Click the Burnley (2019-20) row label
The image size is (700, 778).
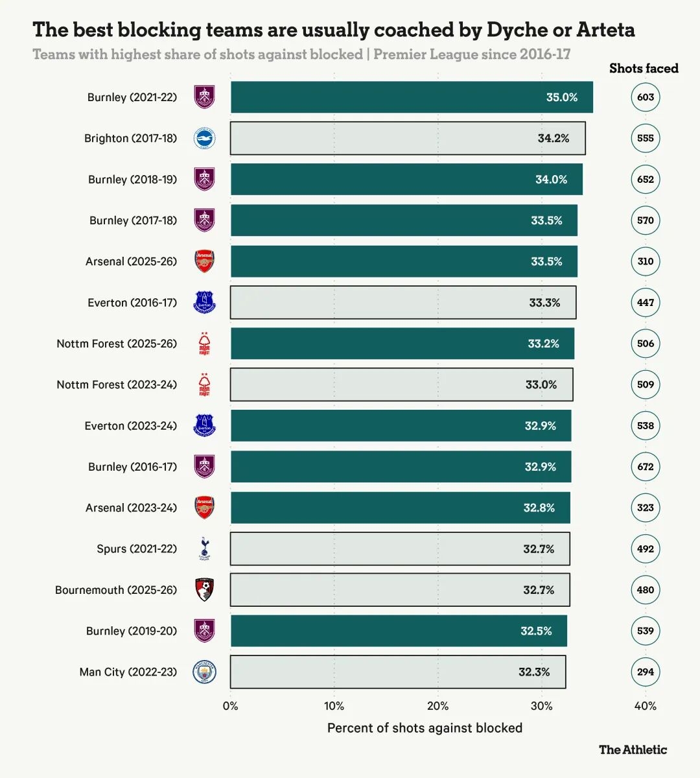click(x=132, y=631)
